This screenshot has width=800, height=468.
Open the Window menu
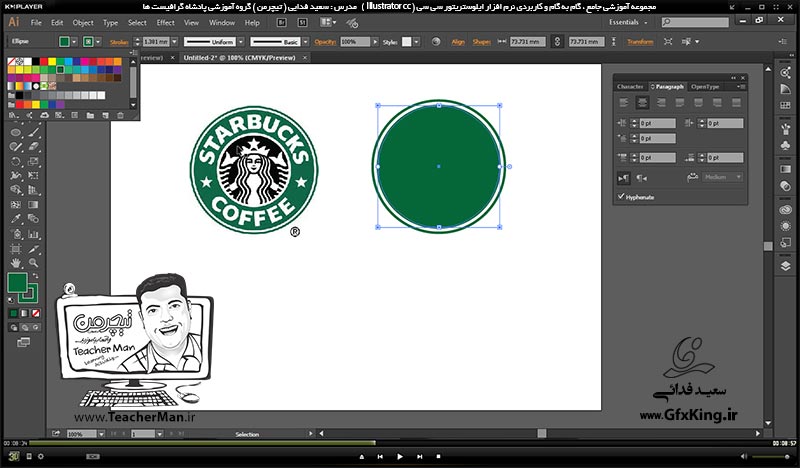click(222, 22)
